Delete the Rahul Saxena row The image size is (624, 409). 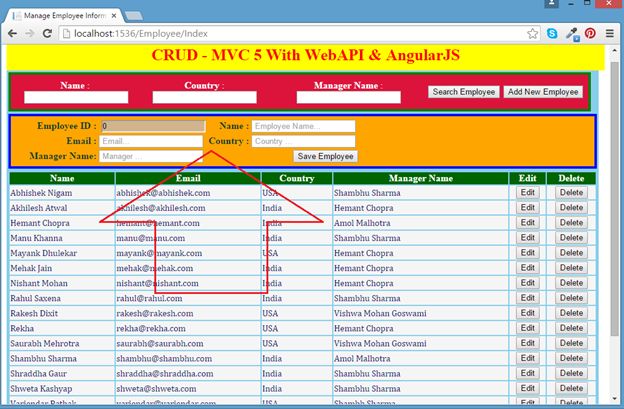571,298
